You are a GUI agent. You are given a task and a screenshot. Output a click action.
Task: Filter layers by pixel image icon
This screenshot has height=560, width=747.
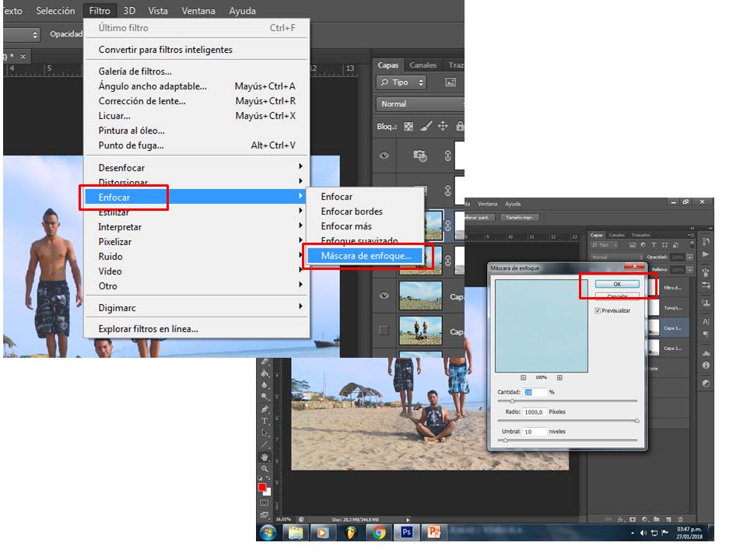click(x=451, y=82)
